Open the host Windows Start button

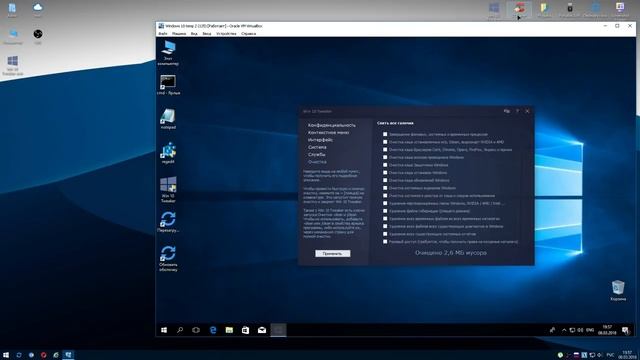[x=6, y=355]
